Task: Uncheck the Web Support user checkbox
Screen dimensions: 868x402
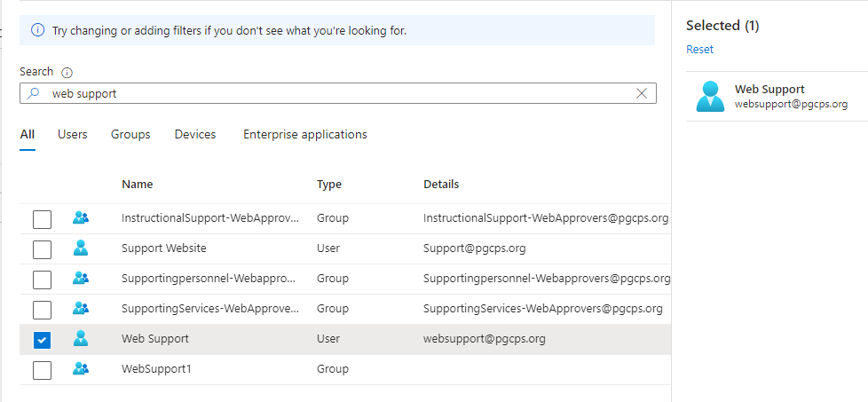Action: coord(42,340)
